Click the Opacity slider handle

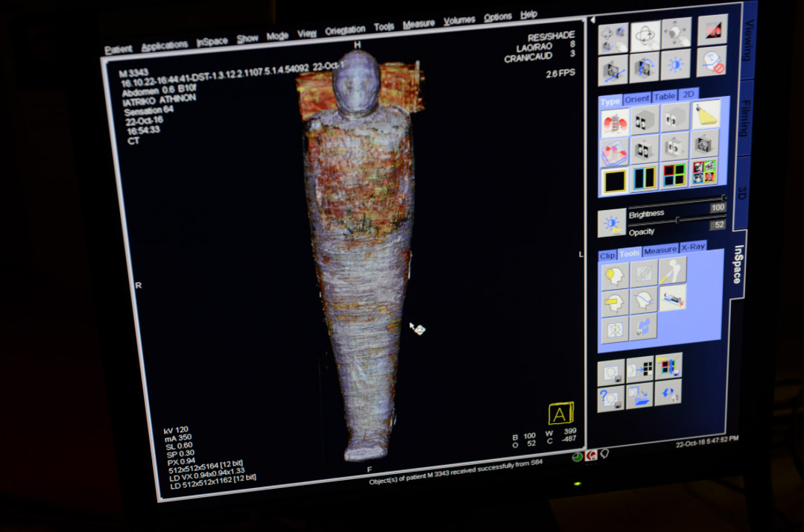[677, 221]
